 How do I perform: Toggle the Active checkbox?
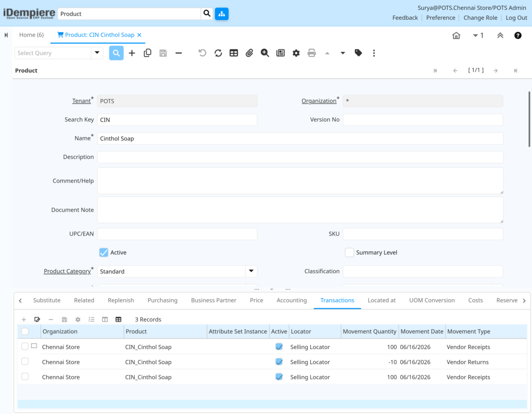(x=103, y=252)
